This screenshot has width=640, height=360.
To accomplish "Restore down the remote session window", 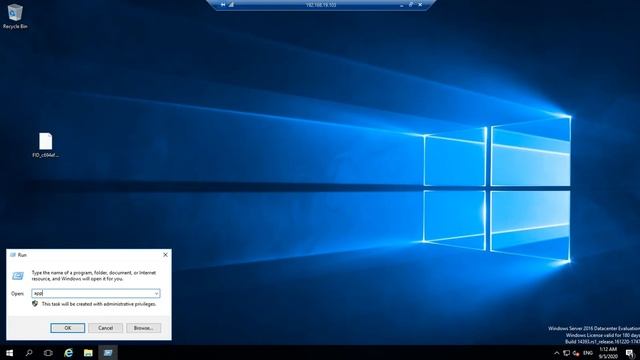I will [411, 4].
